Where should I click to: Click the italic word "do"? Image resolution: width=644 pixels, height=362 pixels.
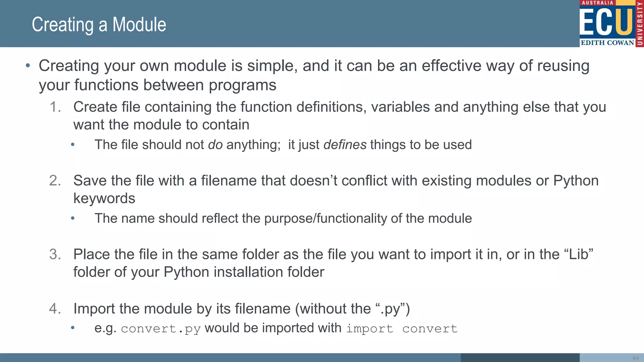215,145
